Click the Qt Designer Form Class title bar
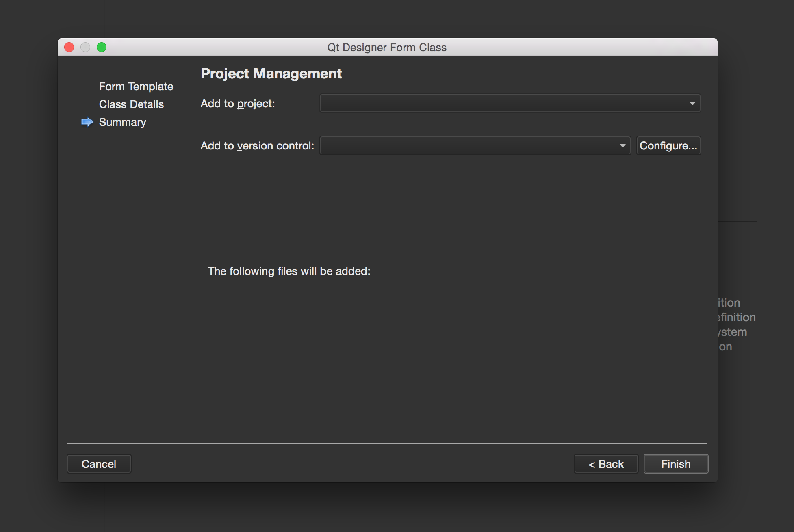794x532 pixels. (387, 48)
